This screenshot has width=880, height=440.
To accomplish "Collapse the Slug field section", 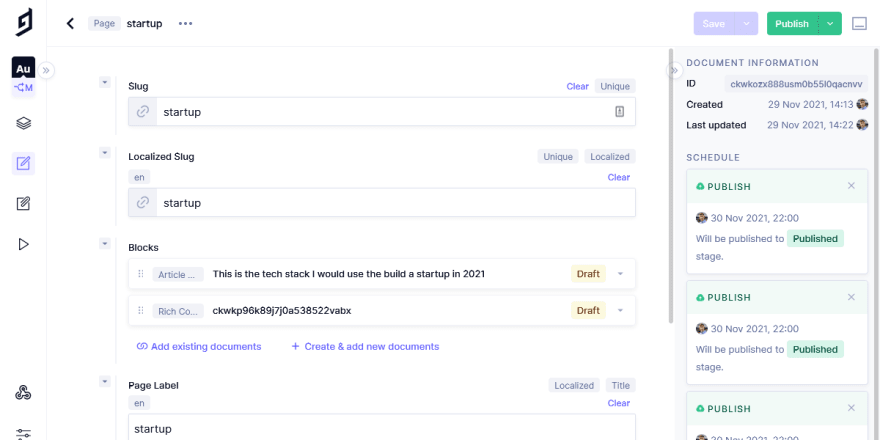I will (x=104, y=82).
